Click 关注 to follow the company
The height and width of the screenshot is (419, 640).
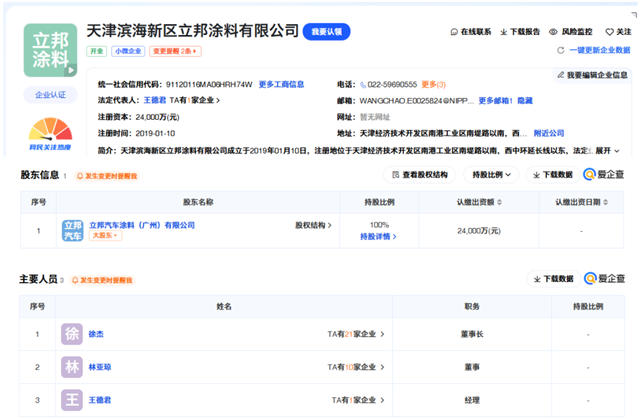pyautogui.click(x=617, y=32)
